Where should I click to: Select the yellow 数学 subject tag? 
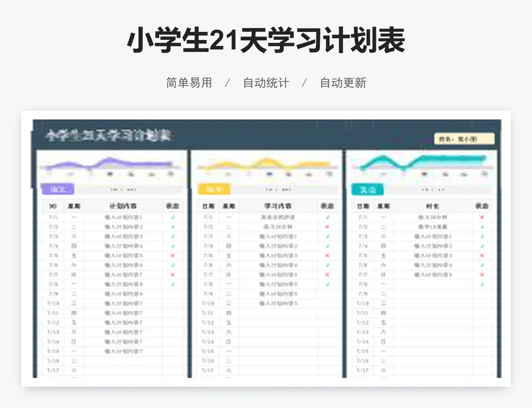(213, 189)
